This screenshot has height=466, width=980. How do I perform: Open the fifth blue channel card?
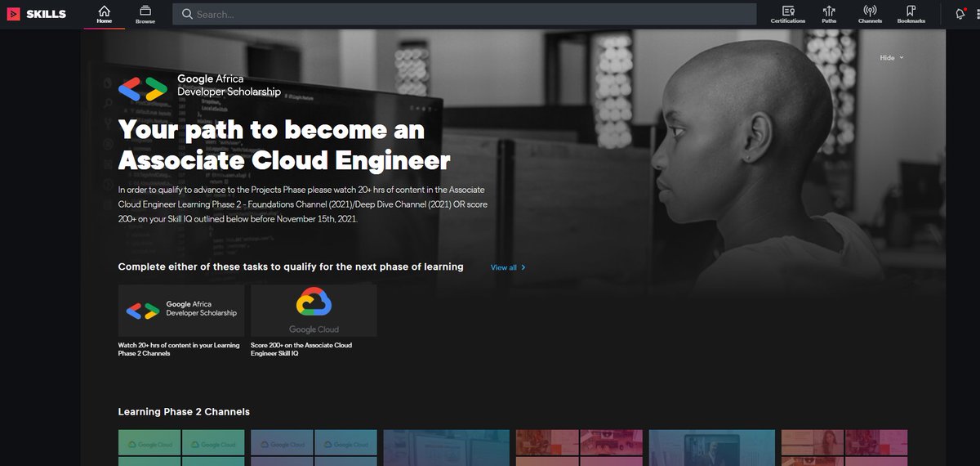(712, 448)
